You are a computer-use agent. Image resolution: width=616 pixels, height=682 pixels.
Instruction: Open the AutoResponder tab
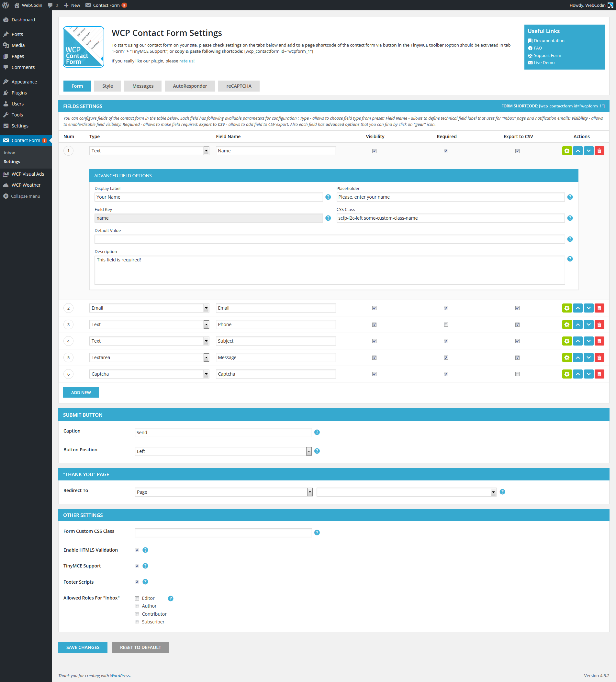coord(190,86)
